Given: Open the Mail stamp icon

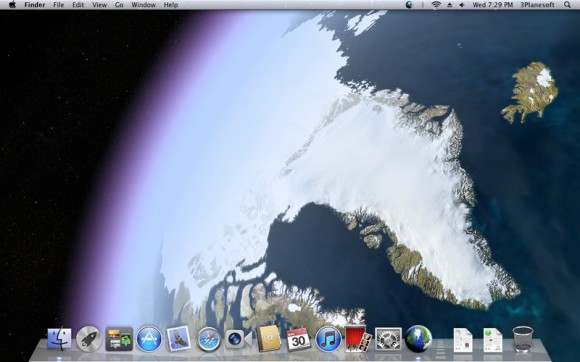Looking at the screenshot, I should tap(179, 339).
